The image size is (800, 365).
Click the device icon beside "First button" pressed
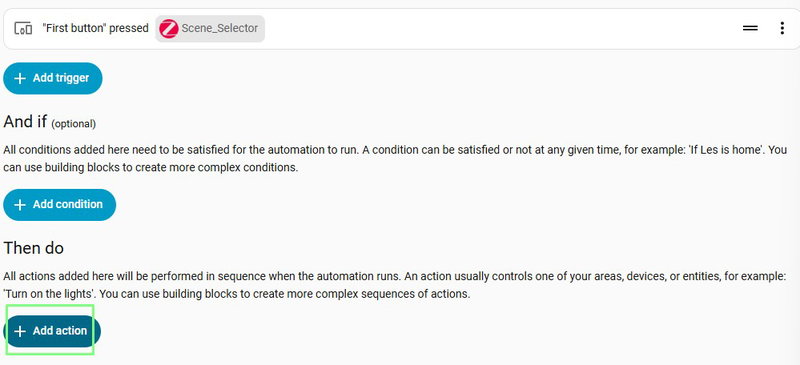coord(23,28)
